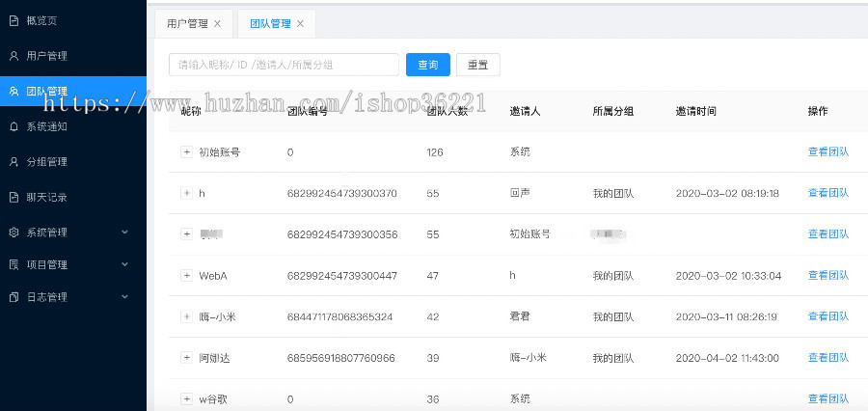Screen dimensions: 868x411
Task: Click the 日志管理 copy icon
Action: click(x=14, y=297)
